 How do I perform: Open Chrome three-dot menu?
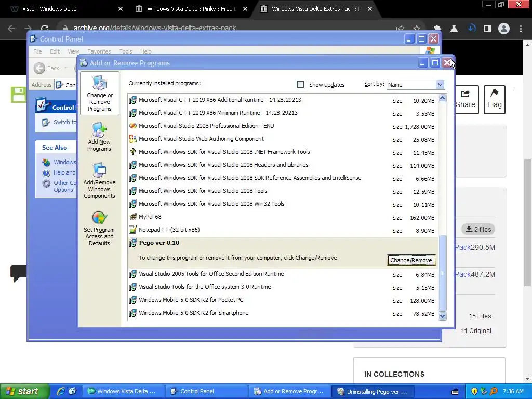[x=521, y=29]
